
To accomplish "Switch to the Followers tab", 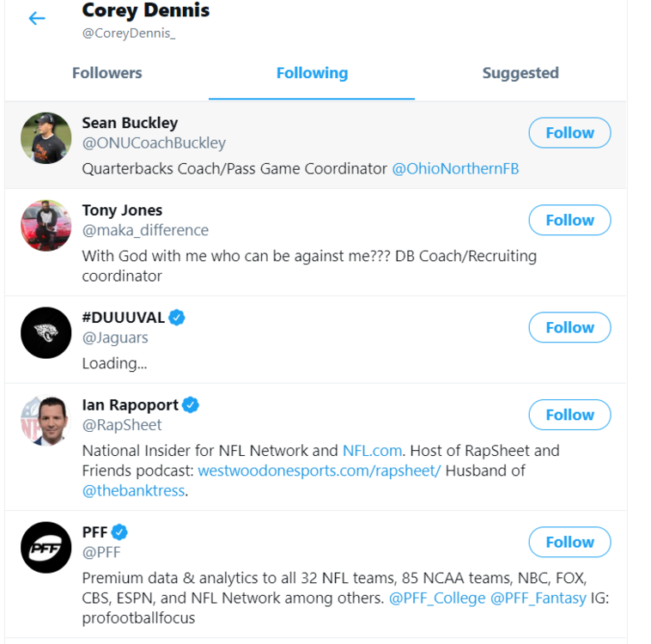I will click(x=107, y=74).
